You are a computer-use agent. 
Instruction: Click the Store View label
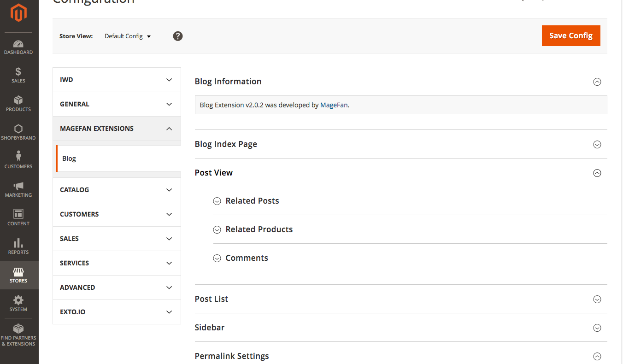(x=76, y=36)
